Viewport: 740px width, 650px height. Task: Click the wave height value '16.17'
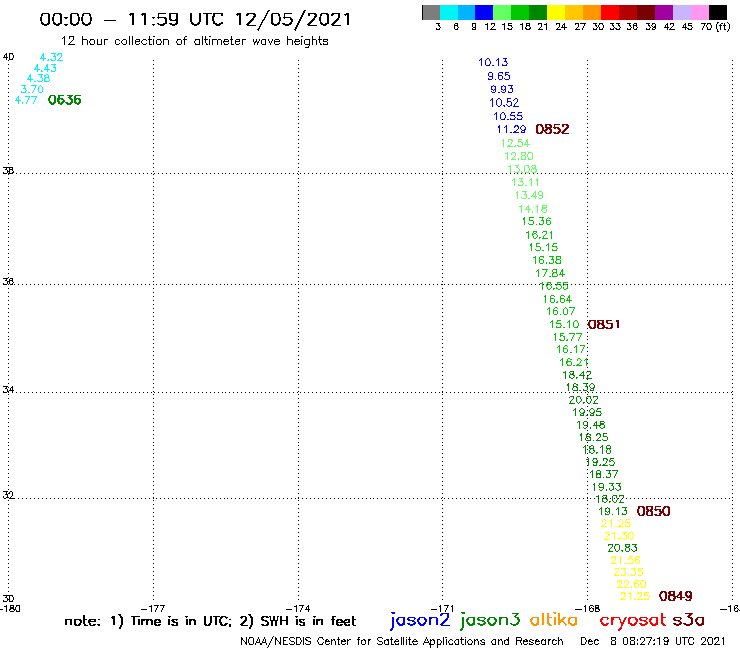coord(571,350)
